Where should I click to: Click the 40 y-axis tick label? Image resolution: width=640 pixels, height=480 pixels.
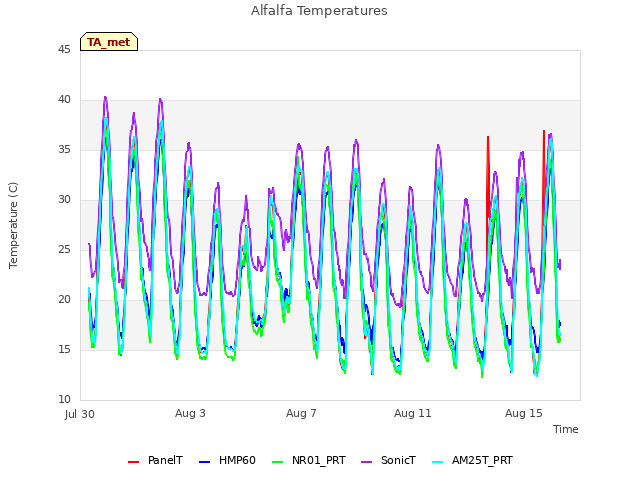click(64, 100)
